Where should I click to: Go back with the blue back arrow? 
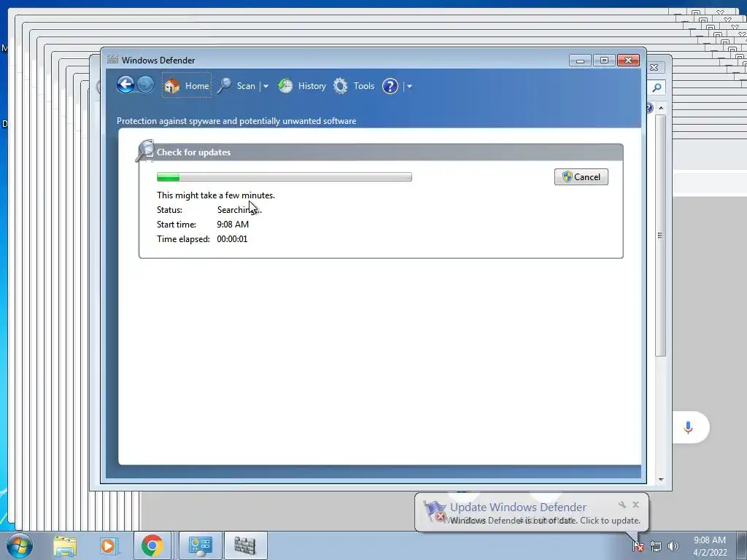(x=125, y=85)
